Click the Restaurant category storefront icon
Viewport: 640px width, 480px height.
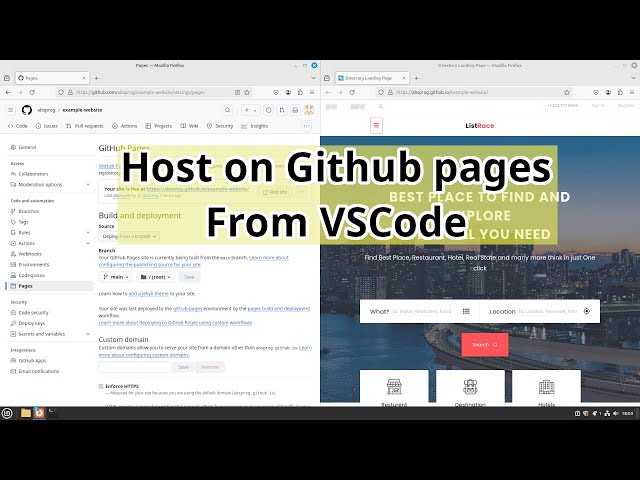pos(394,387)
